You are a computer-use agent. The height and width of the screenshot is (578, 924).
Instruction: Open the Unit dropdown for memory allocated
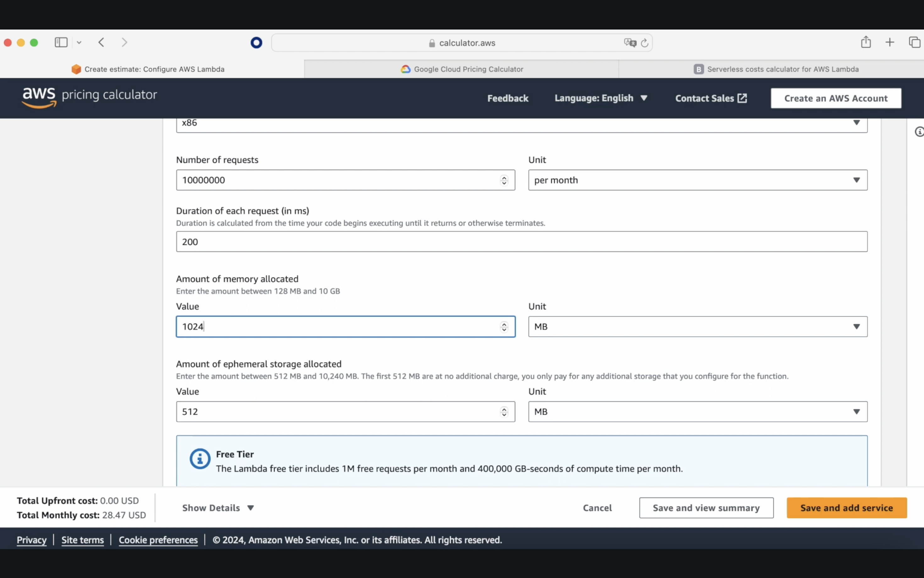pos(697,326)
